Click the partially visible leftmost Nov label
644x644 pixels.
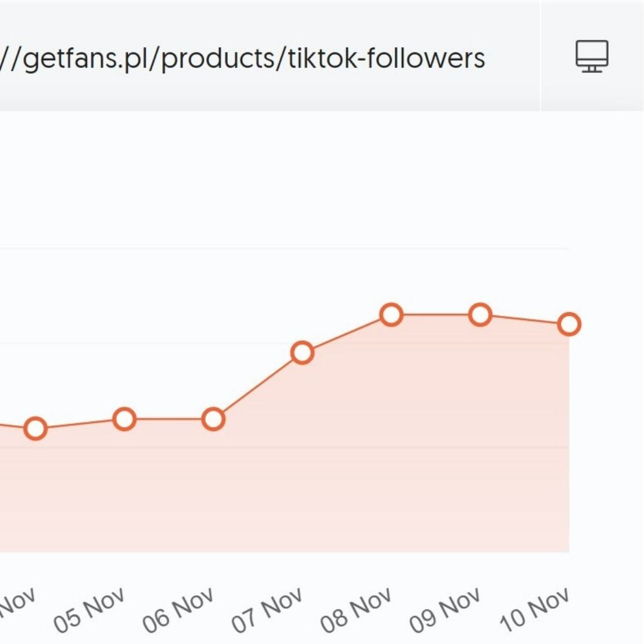18,602
